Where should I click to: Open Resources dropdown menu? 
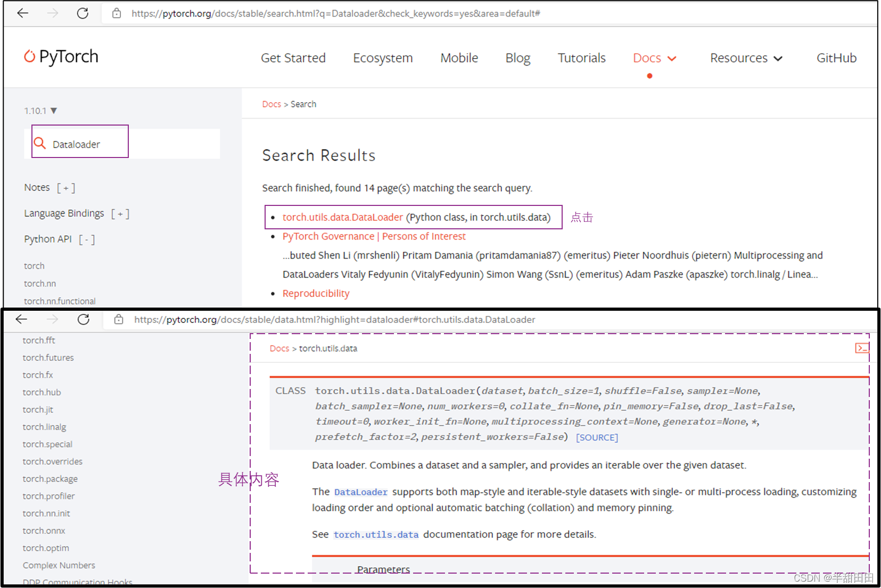click(x=746, y=58)
